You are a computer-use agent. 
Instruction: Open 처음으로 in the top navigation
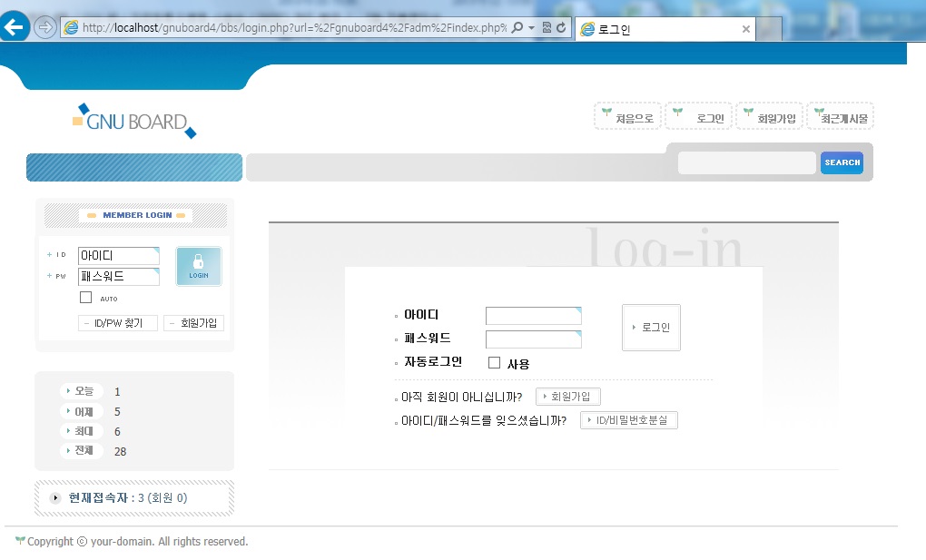(x=628, y=117)
